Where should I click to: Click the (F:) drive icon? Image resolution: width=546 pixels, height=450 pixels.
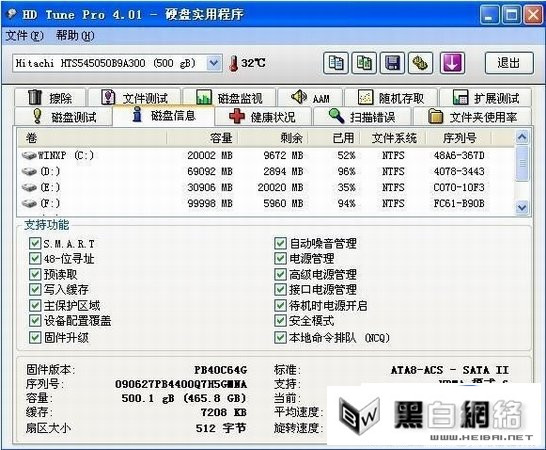[x=29, y=203]
